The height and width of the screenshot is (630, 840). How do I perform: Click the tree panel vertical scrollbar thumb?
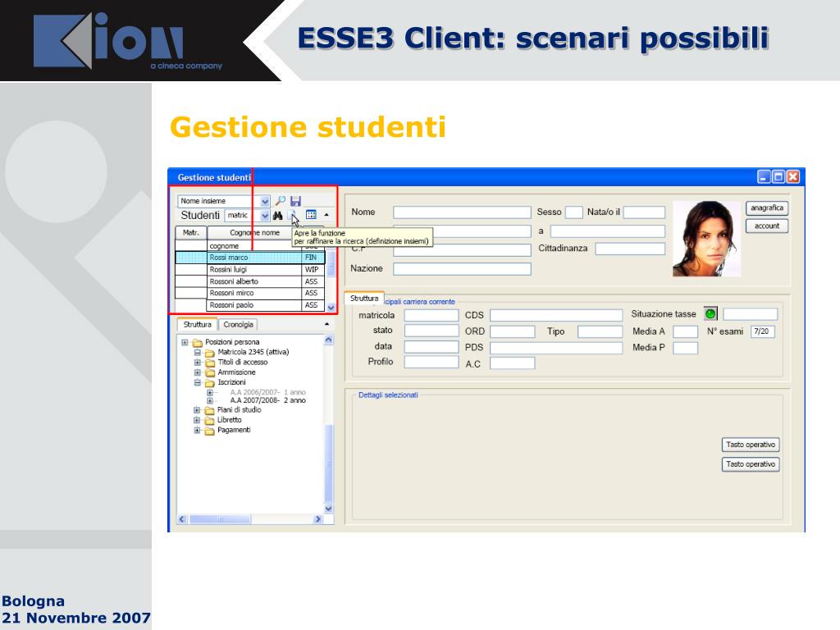[x=329, y=463]
